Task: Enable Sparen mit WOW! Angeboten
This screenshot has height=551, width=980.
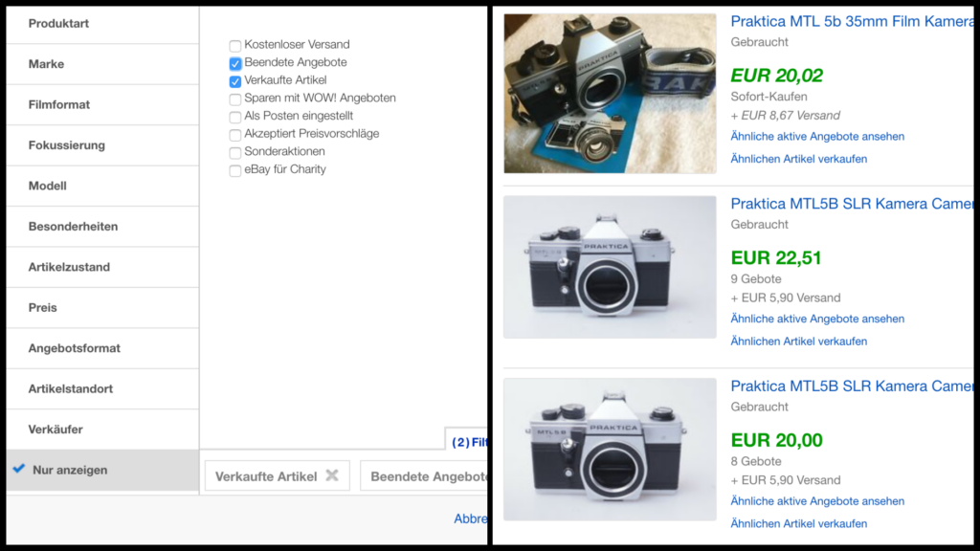Action: coord(235,99)
